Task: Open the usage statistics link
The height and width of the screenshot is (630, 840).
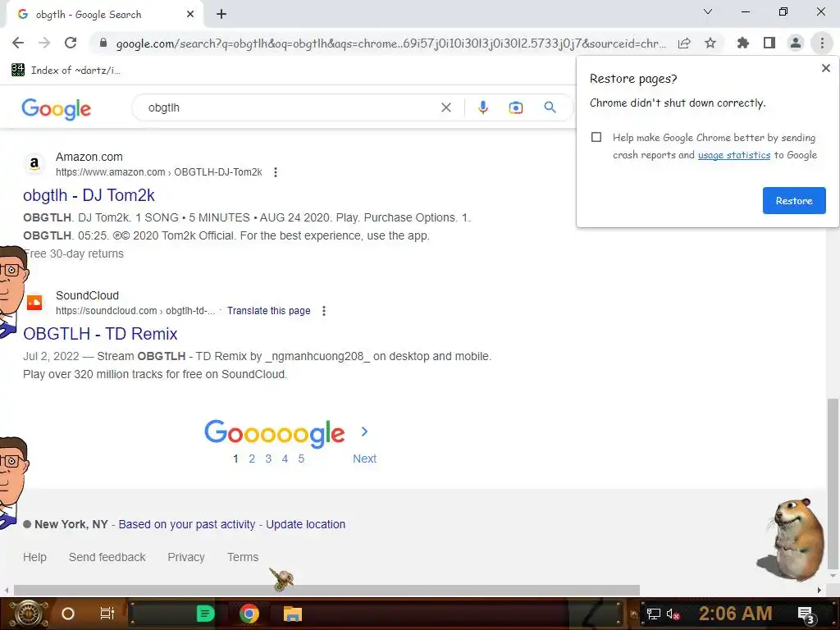Action: (734, 155)
